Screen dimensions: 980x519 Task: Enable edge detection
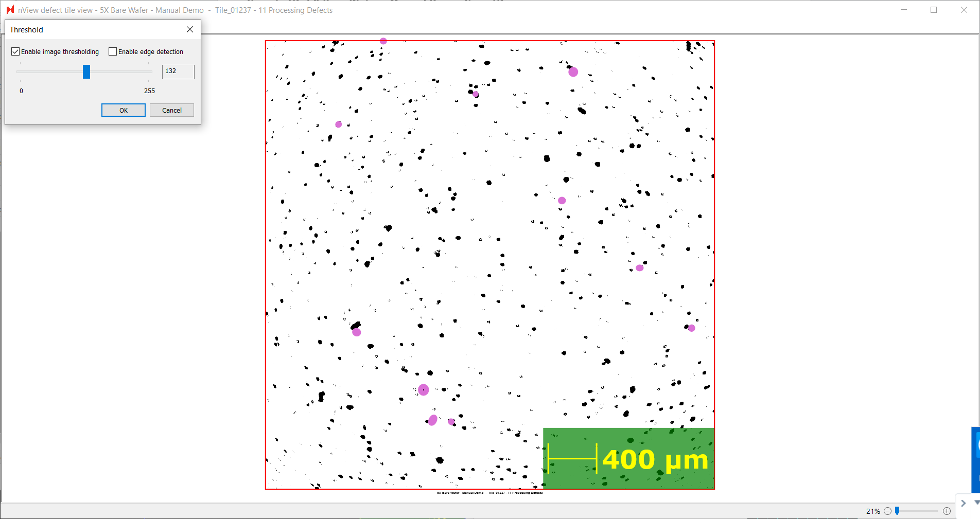tap(112, 51)
